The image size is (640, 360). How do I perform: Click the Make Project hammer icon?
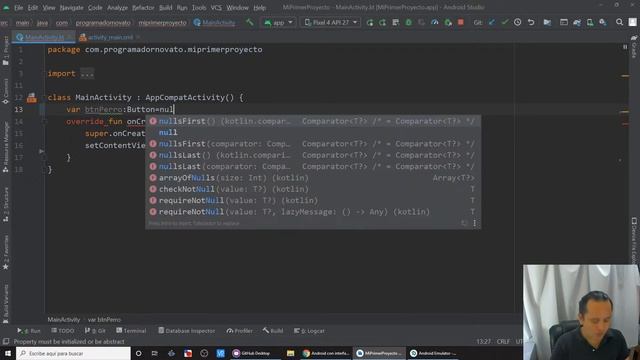tap(249, 22)
